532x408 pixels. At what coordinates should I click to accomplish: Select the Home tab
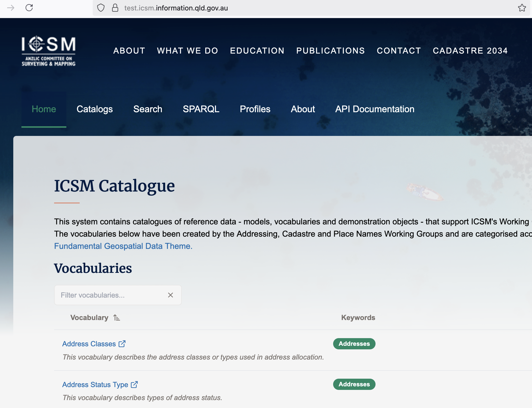pyautogui.click(x=44, y=109)
